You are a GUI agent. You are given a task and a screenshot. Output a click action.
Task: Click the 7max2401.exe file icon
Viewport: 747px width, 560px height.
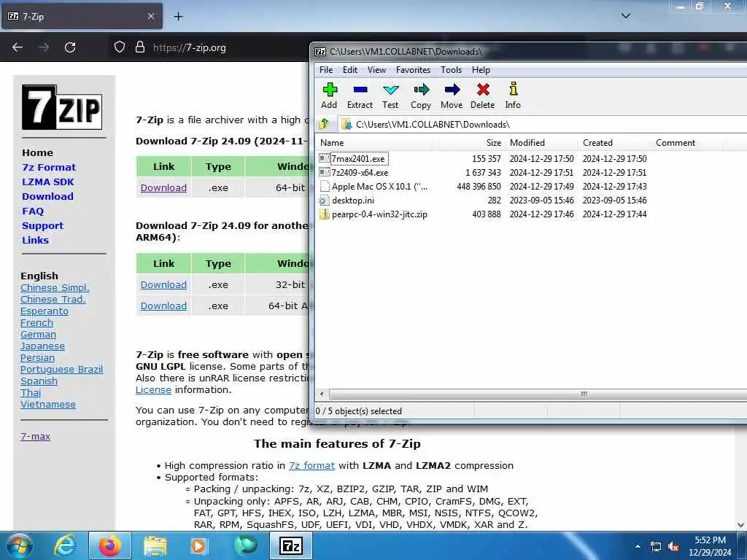pos(324,158)
